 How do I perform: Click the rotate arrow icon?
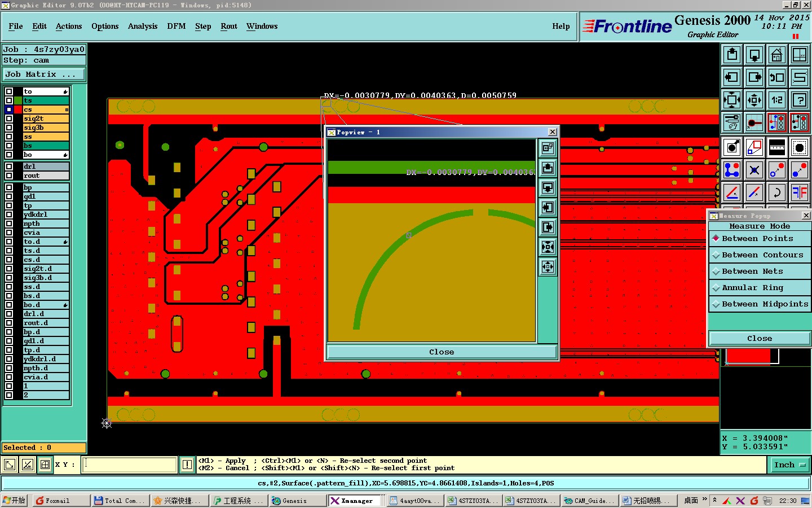pos(777,192)
